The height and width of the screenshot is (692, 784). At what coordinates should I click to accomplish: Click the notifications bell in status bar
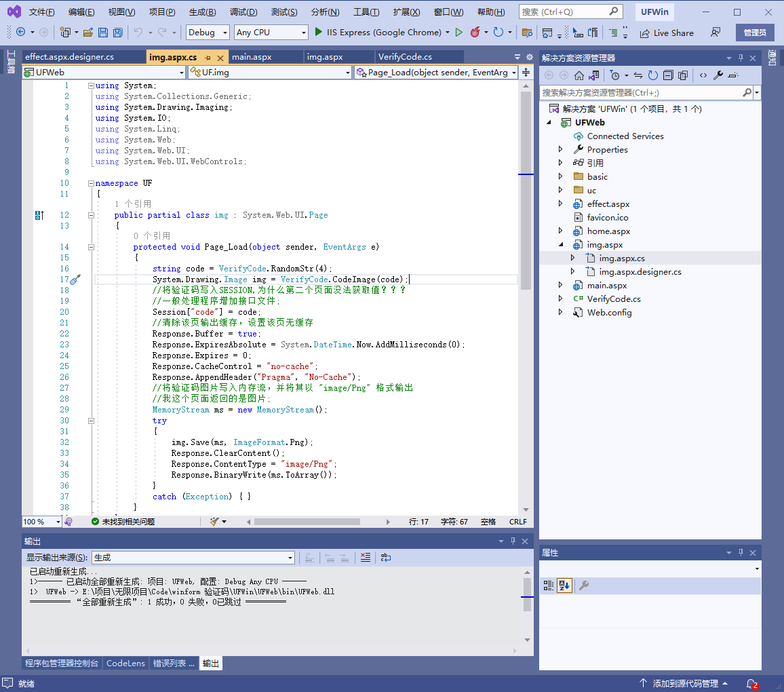[x=752, y=683]
